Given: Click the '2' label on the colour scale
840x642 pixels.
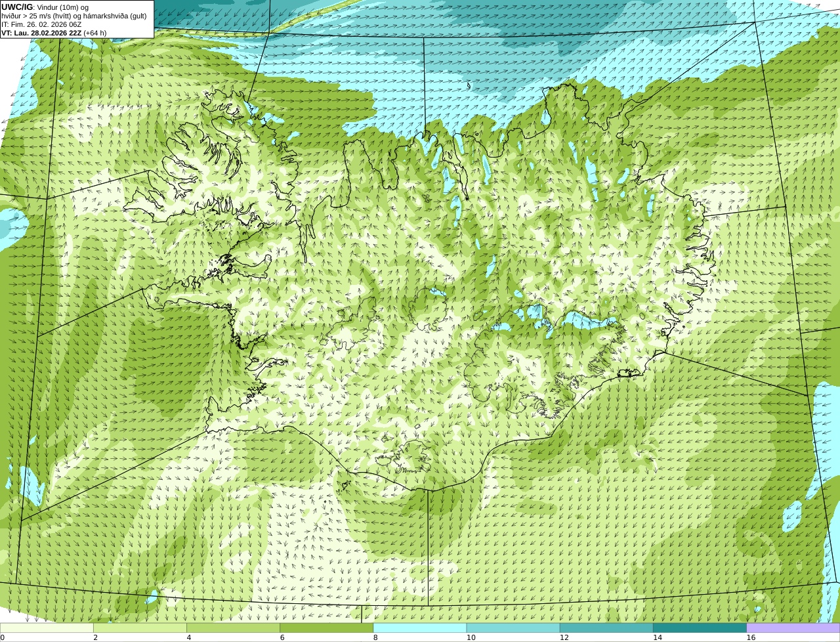Looking at the screenshot, I should pyautogui.click(x=95, y=637).
